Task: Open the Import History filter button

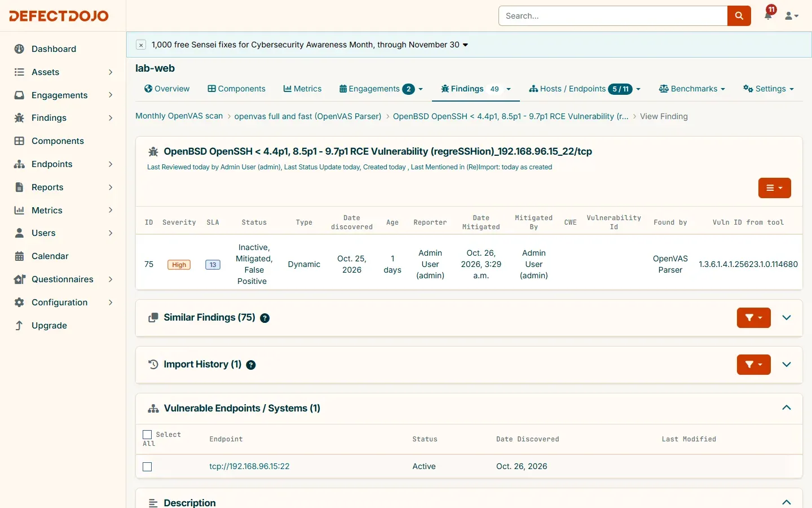Action: [753, 365]
